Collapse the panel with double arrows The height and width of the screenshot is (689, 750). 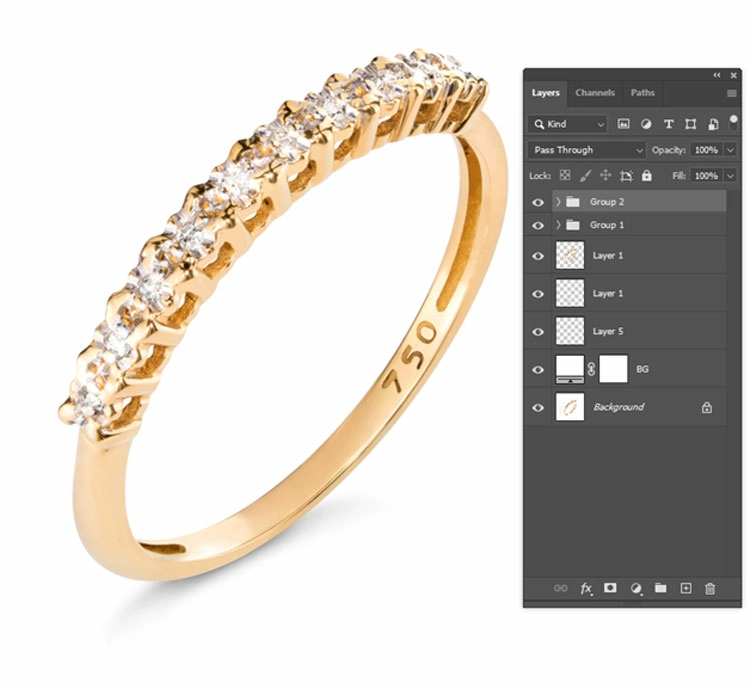[x=717, y=75]
